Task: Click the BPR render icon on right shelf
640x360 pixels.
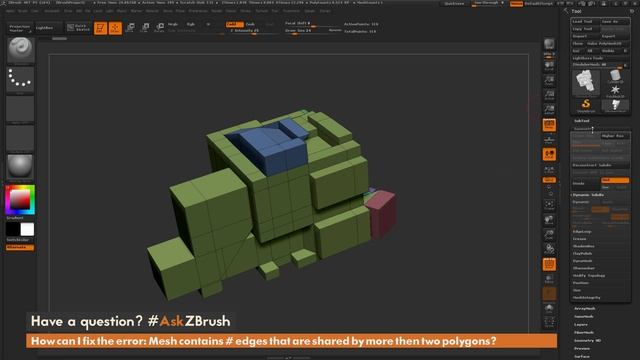Action: pyautogui.click(x=549, y=44)
